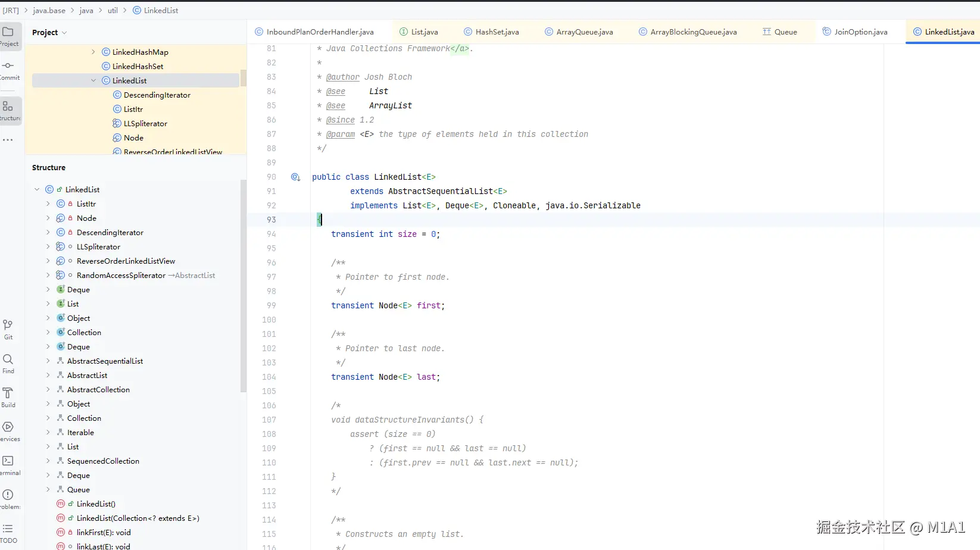Click the java breadcrumb
This screenshot has height=550, width=980.
(86, 11)
